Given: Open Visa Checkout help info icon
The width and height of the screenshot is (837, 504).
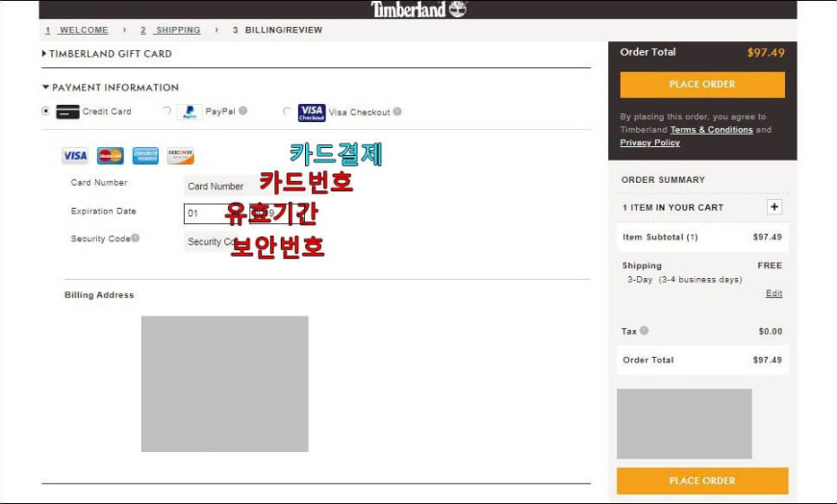Looking at the screenshot, I should pyautogui.click(x=397, y=112).
